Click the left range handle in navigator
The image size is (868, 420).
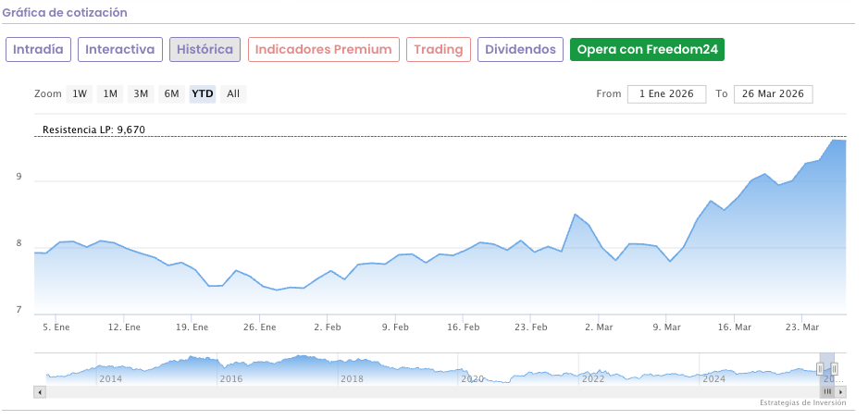pos(820,369)
